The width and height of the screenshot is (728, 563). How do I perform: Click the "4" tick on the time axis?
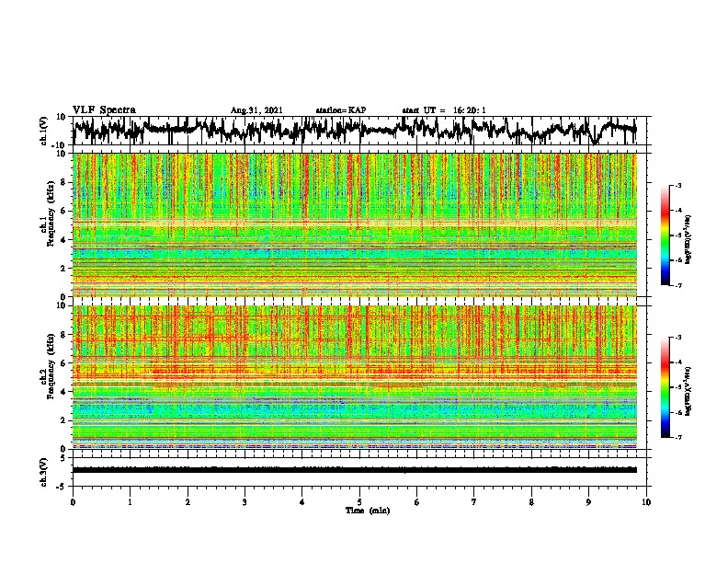[302, 502]
